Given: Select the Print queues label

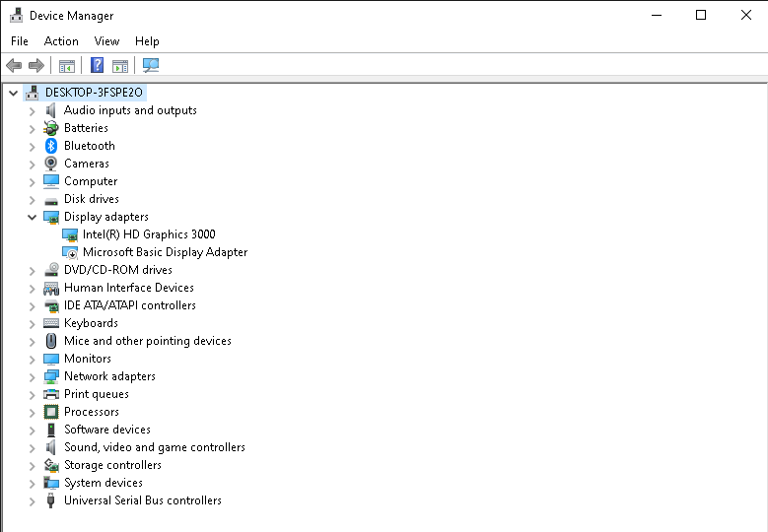Looking at the screenshot, I should click(97, 394).
